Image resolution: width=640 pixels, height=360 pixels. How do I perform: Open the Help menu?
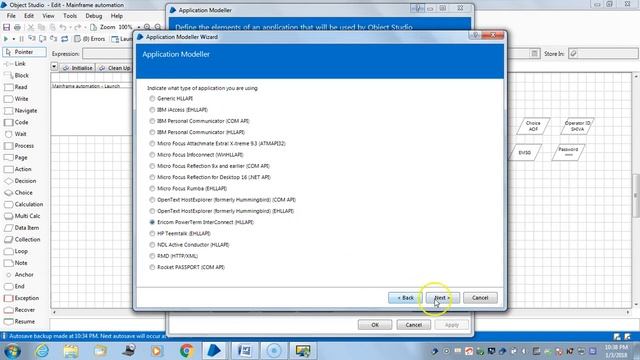tap(117, 16)
